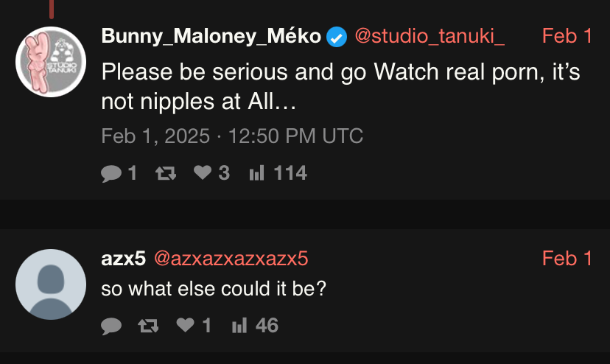Open the Bunny_Maloney_Méko display name link
Viewport: 610px width, 364px height.
pyautogui.click(x=211, y=36)
